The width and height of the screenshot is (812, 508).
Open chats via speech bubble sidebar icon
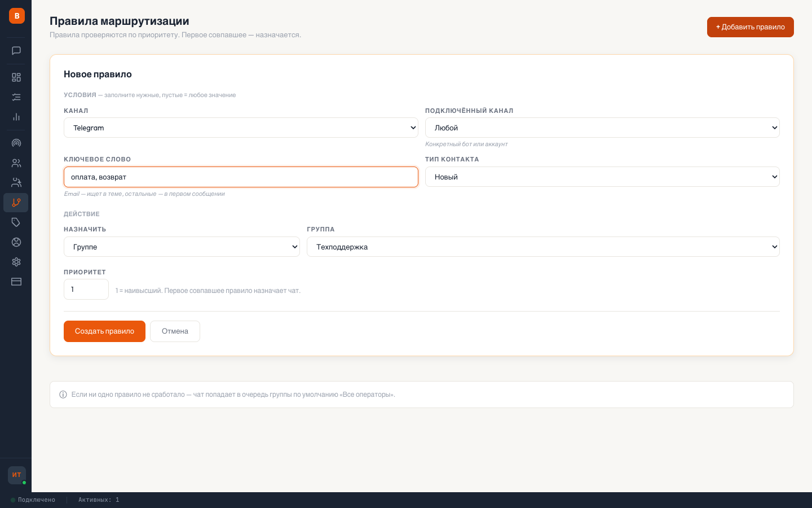(16, 51)
